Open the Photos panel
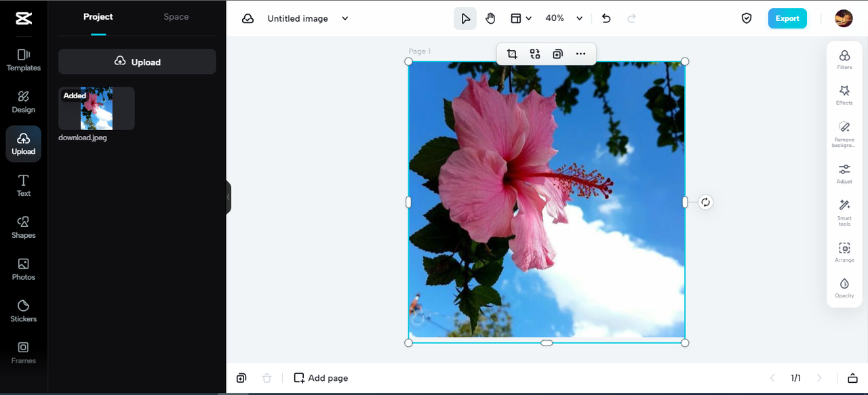 24,269
